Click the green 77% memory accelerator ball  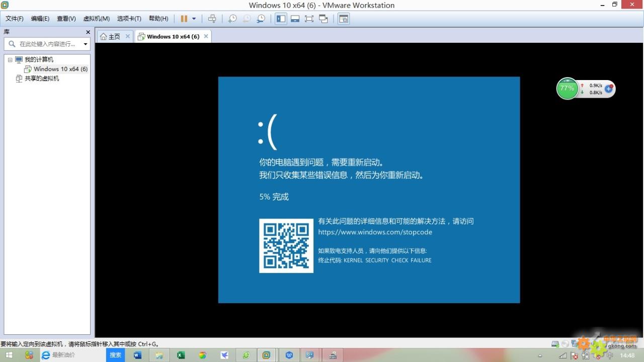pos(567,88)
